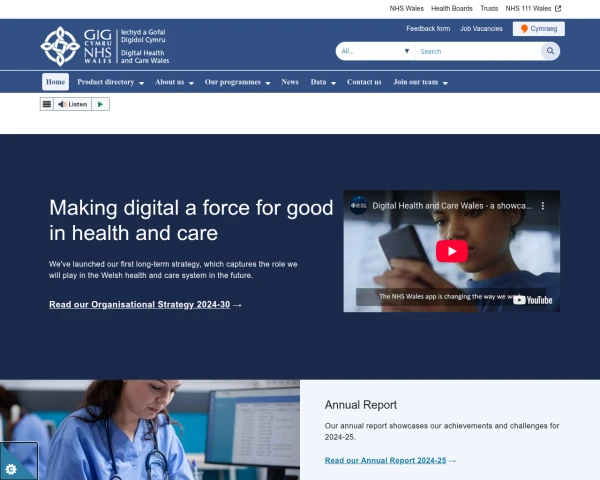The image size is (600, 480).
Task: Expand the About us dropdown menu
Action: click(x=174, y=82)
